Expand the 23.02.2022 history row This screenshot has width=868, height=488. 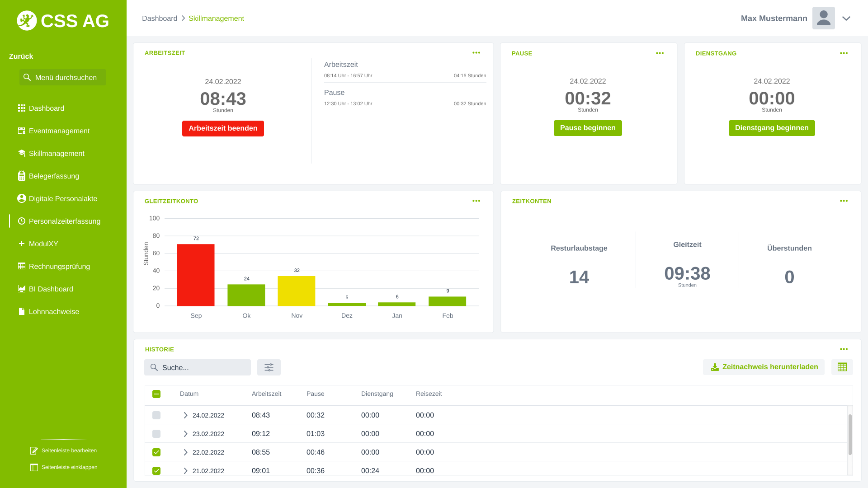185,434
